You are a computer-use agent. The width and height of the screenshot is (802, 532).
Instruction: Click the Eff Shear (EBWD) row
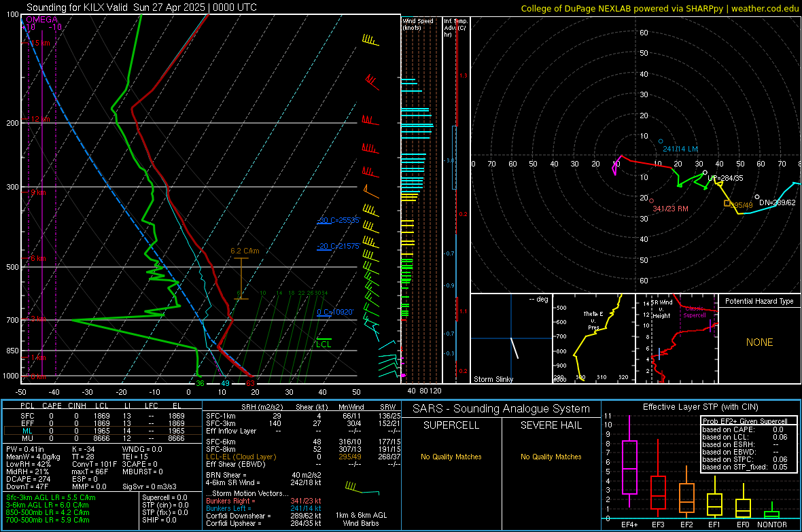pyautogui.click(x=303, y=464)
